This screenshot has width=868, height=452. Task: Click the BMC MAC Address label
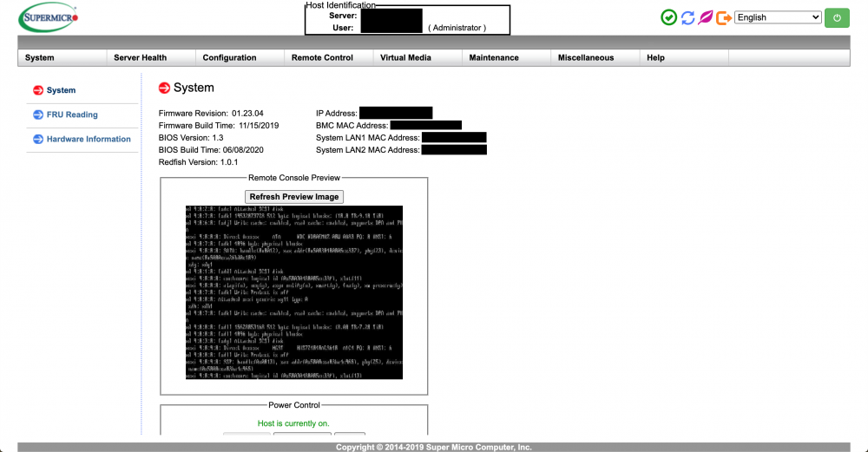352,126
